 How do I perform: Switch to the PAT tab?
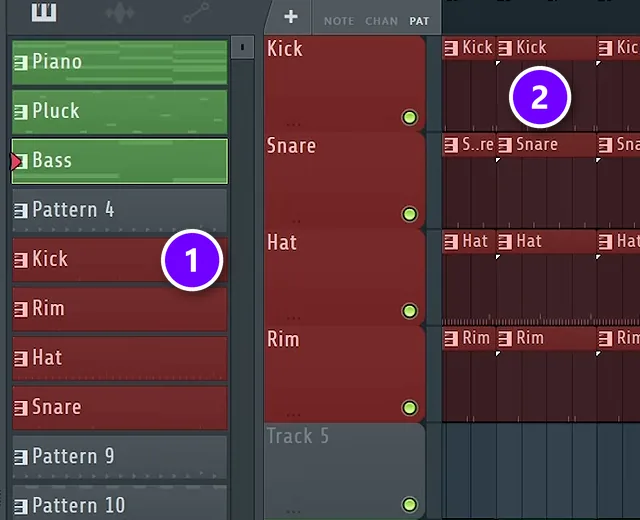(419, 21)
